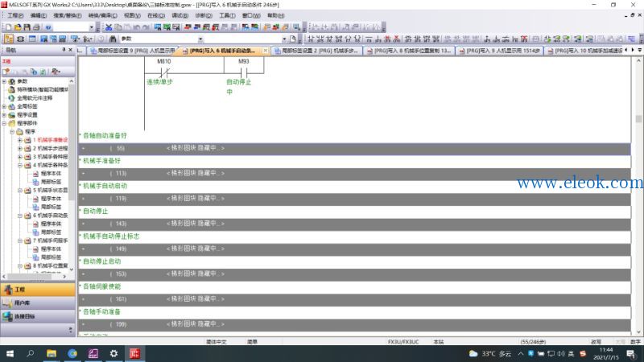Open taskbar search

tap(31, 353)
